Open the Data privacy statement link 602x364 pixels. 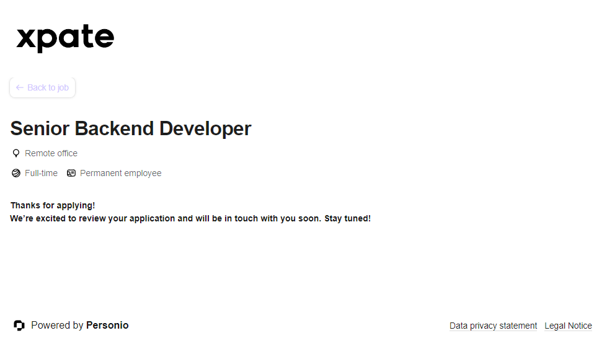coord(493,326)
